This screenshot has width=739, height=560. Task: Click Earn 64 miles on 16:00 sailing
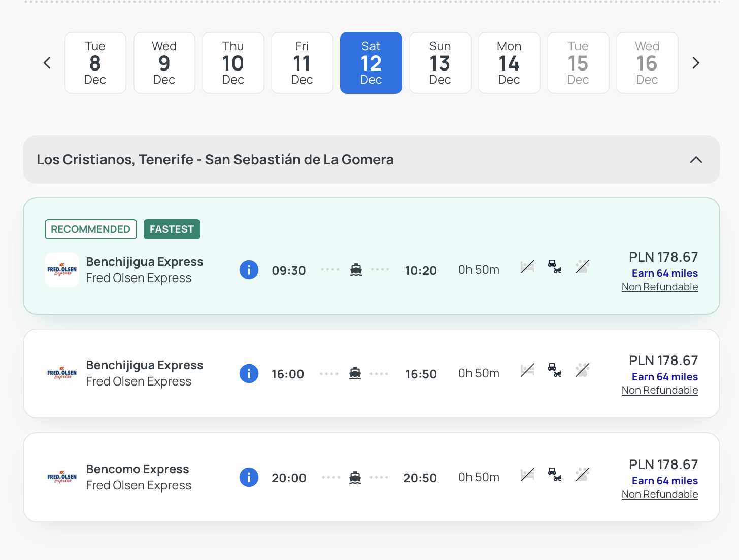coord(665,377)
